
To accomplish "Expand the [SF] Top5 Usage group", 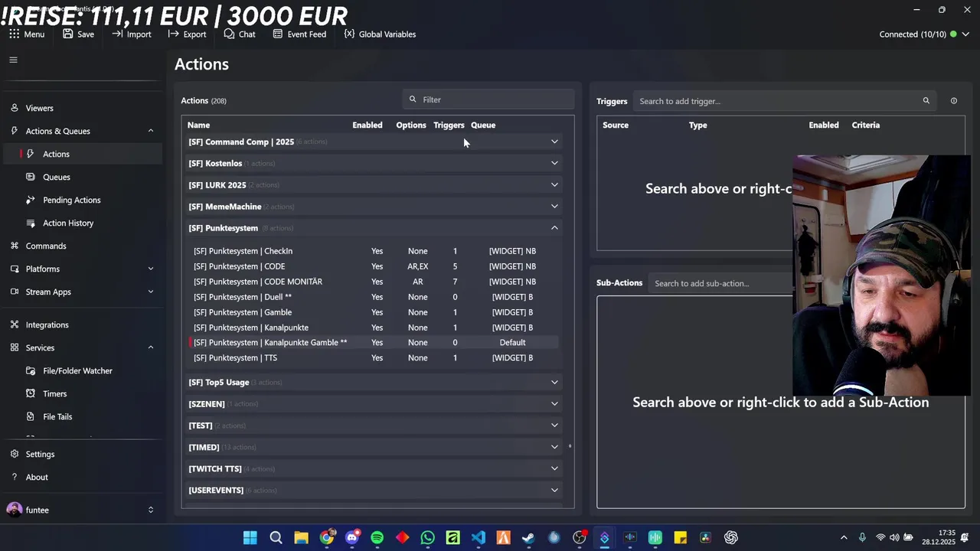I will point(554,382).
